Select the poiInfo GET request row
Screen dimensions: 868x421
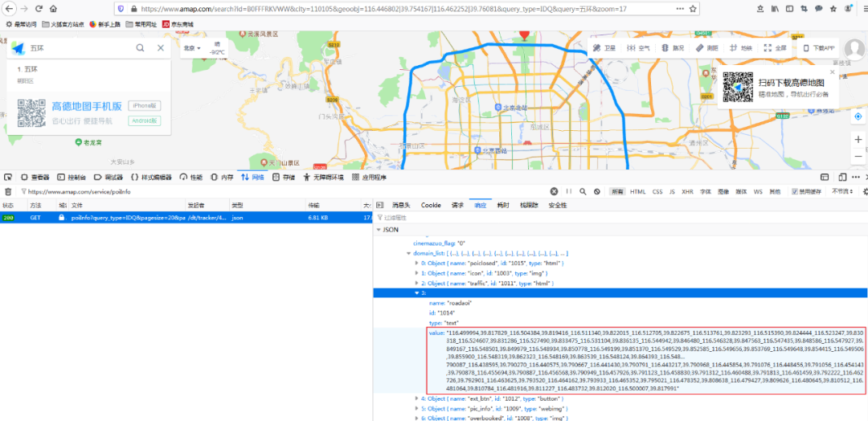(x=186, y=218)
